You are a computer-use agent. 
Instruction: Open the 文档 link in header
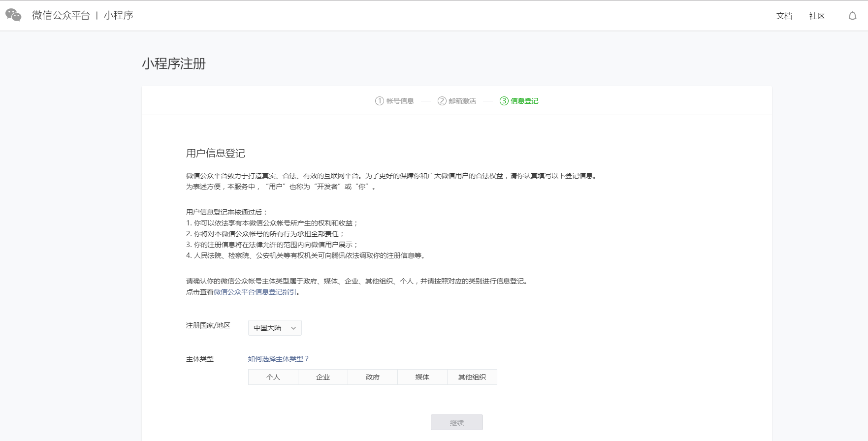point(784,16)
